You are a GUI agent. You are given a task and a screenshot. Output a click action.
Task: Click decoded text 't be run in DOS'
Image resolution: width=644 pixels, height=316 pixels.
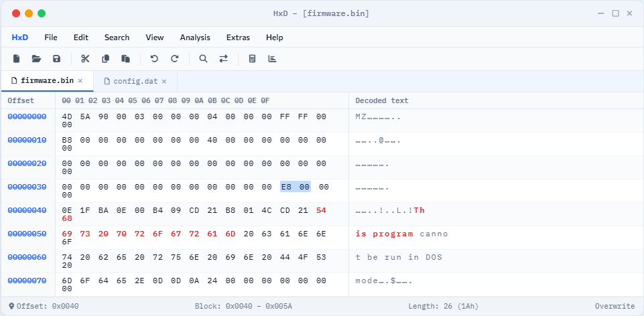tap(399, 257)
